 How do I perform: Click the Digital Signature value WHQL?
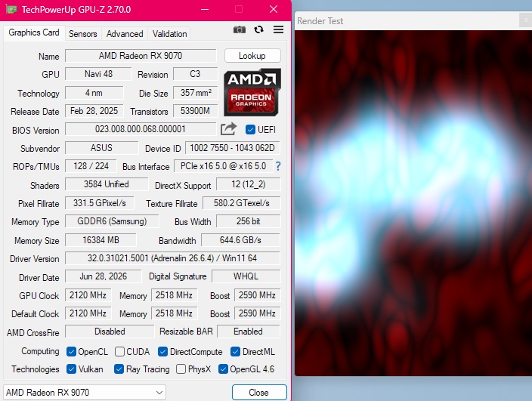point(246,276)
